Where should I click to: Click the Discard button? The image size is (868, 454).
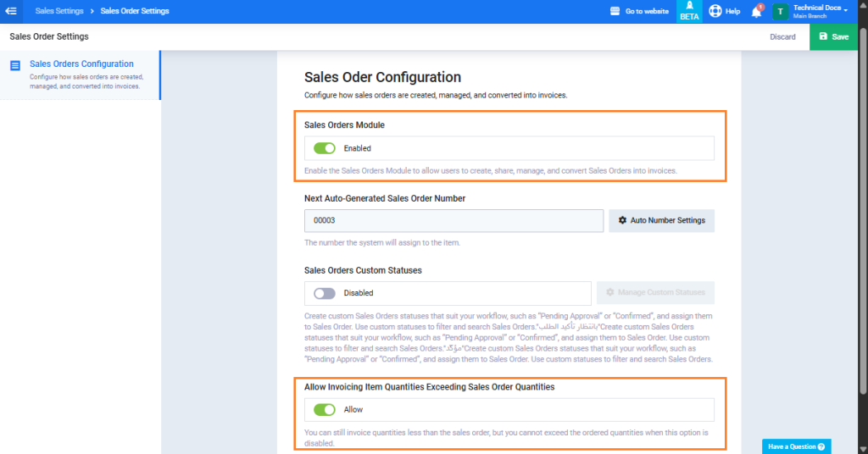point(782,37)
